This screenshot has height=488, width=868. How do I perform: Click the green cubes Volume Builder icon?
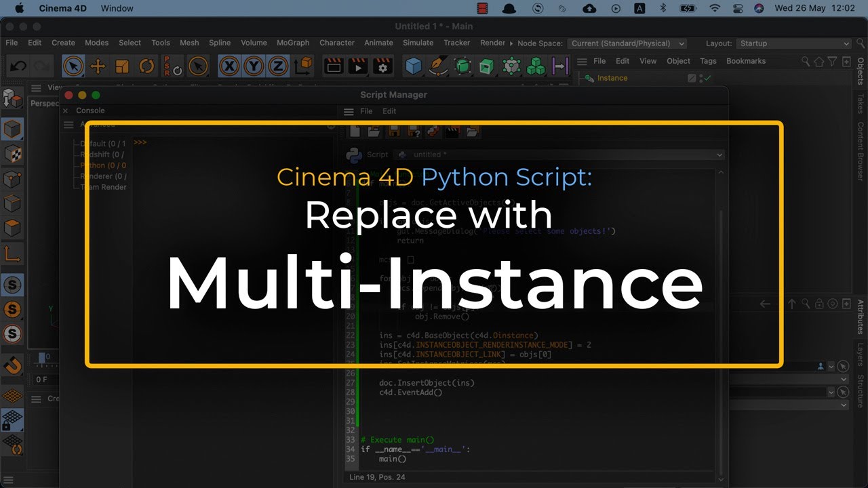[x=536, y=66]
